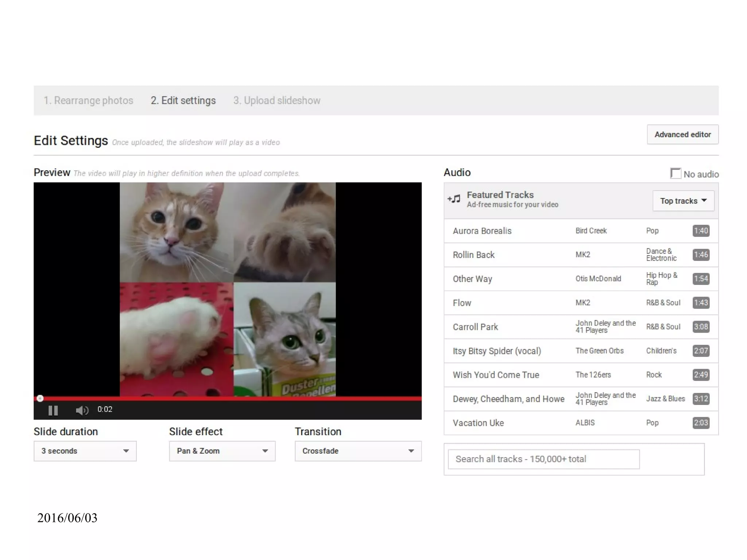Open the Slide duration dropdown
The height and width of the screenshot is (560, 747).
[x=85, y=451]
